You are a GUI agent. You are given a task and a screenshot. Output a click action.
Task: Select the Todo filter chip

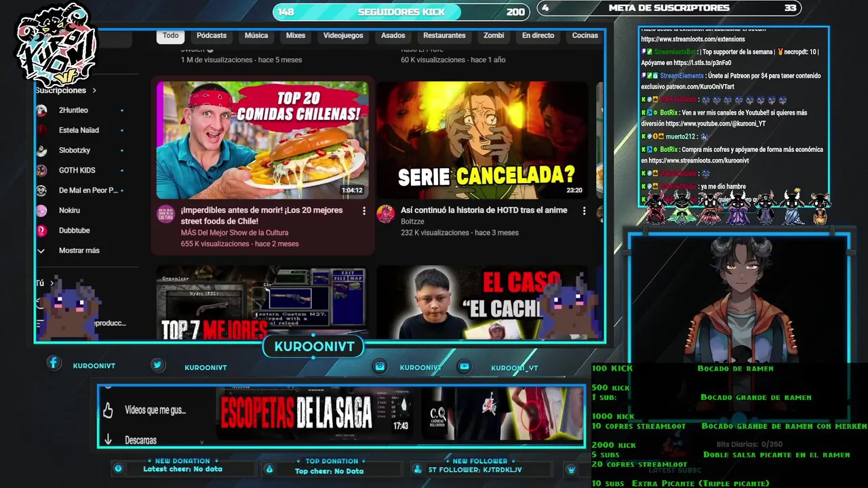pos(170,35)
